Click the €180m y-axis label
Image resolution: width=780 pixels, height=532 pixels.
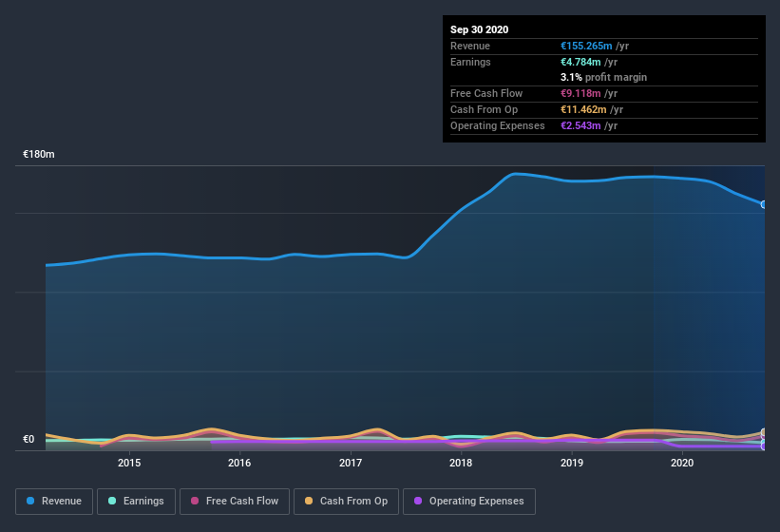[x=39, y=154]
